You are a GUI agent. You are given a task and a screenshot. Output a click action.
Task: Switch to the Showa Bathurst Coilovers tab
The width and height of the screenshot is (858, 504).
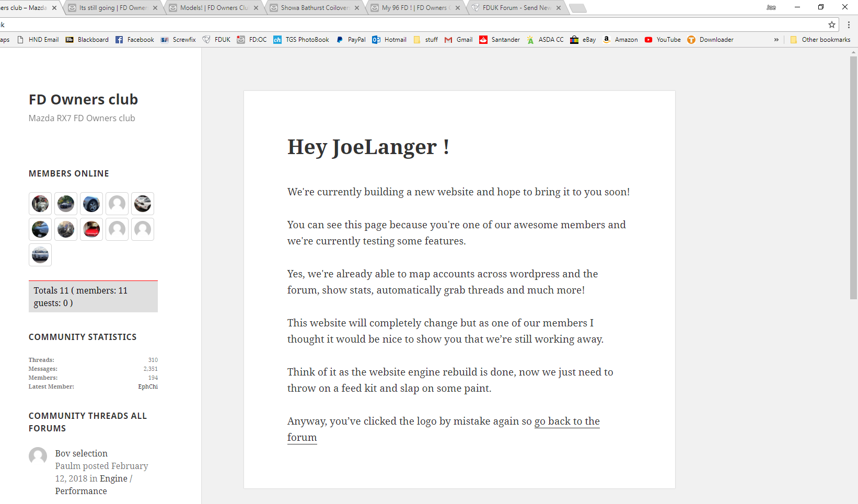pos(315,8)
